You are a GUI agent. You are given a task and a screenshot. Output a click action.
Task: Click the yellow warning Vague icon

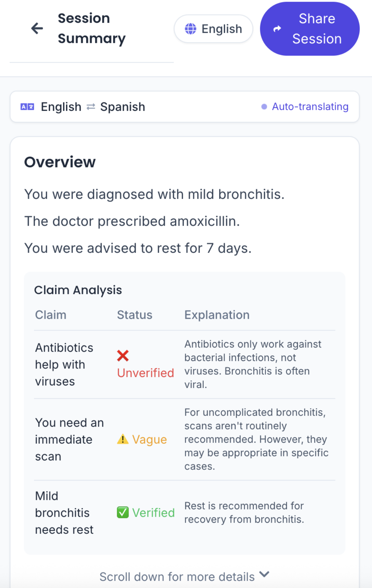click(x=123, y=439)
